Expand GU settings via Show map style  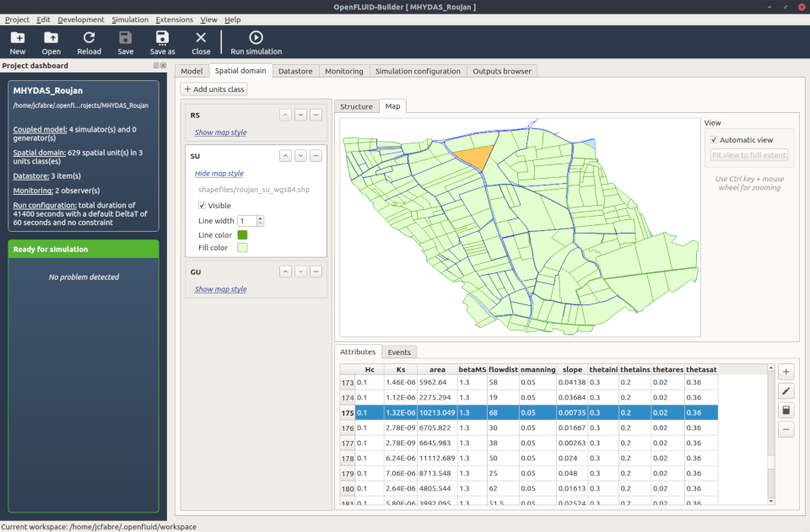(x=220, y=289)
